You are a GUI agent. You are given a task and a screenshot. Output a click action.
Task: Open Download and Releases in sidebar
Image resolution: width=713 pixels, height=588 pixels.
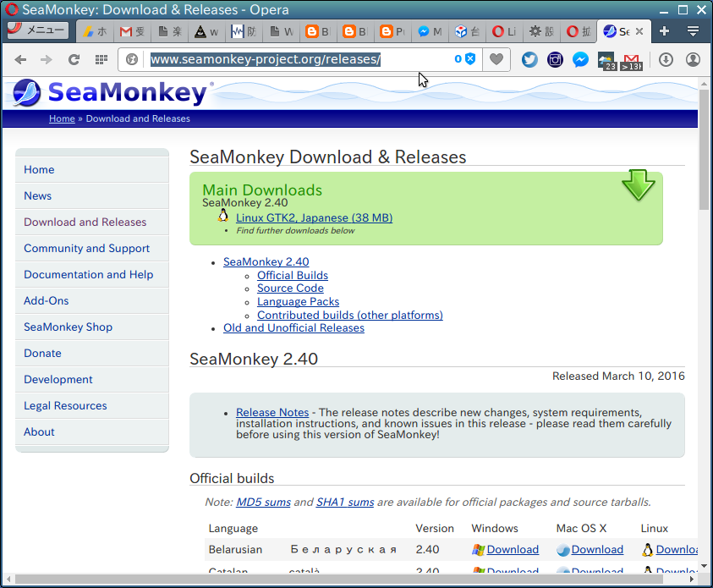coord(92,222)
